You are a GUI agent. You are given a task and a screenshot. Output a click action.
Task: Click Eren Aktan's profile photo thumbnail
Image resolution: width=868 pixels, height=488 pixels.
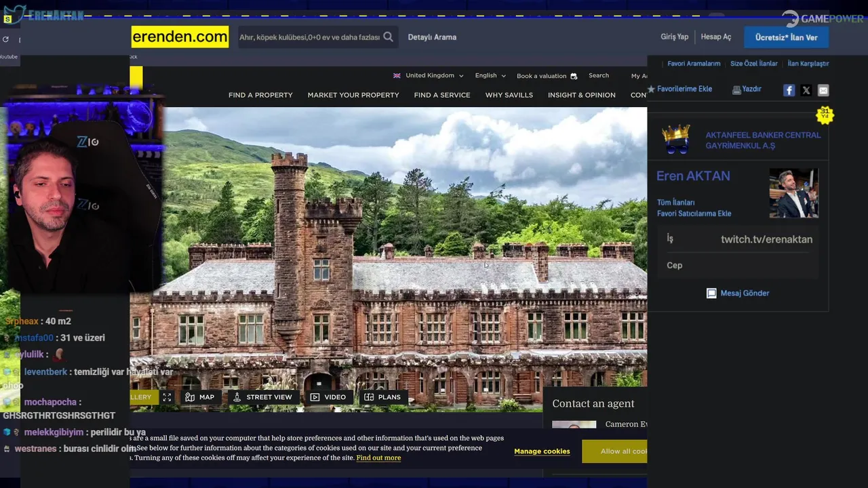793,193
